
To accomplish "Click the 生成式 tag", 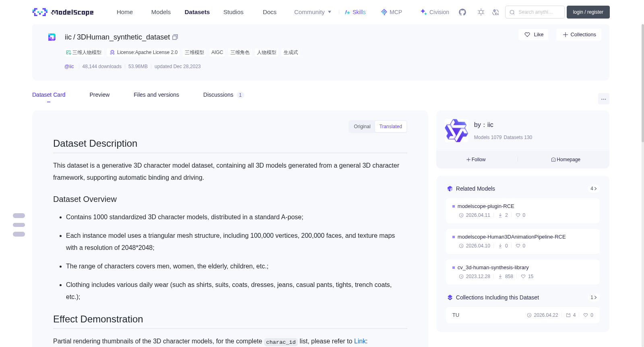I will coord(291,52).
